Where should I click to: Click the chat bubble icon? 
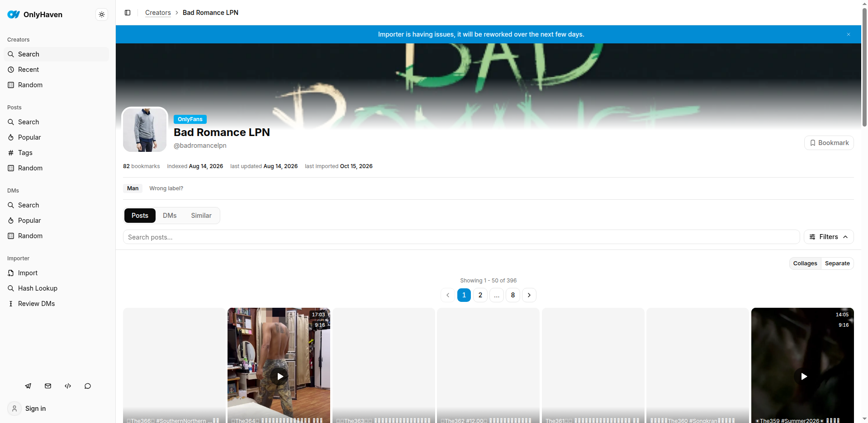click(x=88, y=386)
